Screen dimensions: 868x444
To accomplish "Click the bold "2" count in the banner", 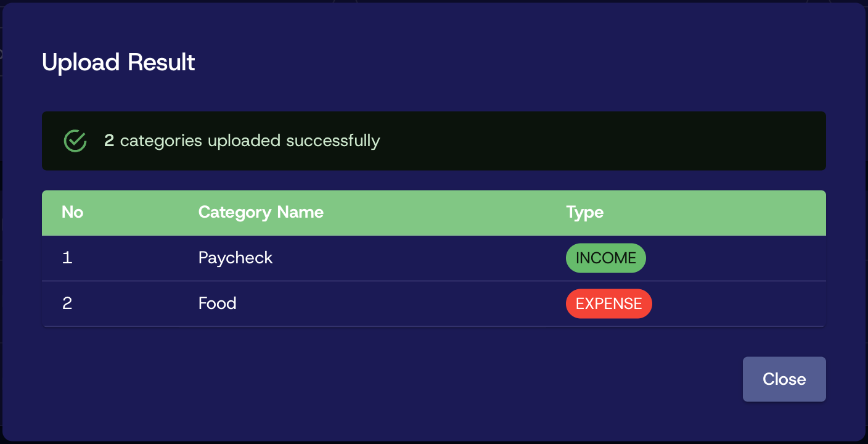I will click(109, 141).
